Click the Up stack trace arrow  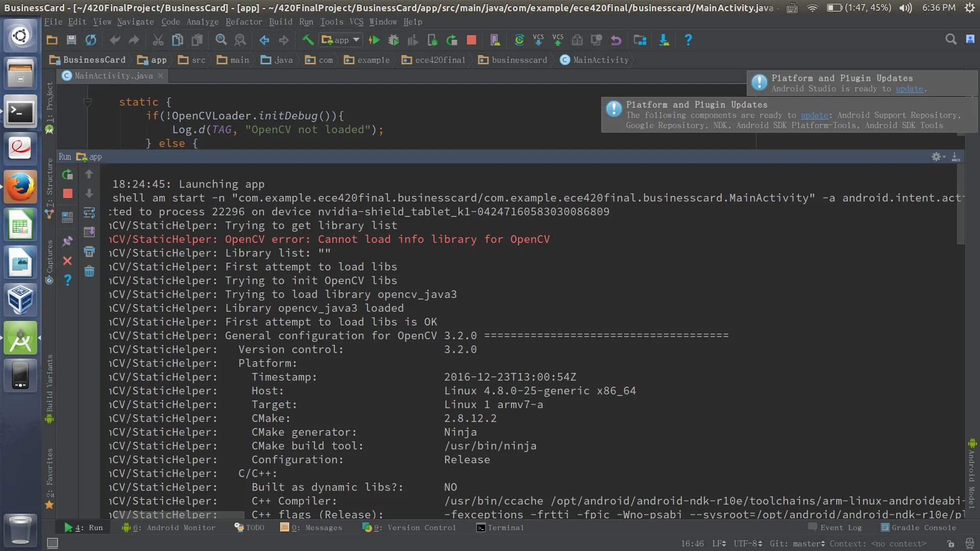click(x=89, y=174)
